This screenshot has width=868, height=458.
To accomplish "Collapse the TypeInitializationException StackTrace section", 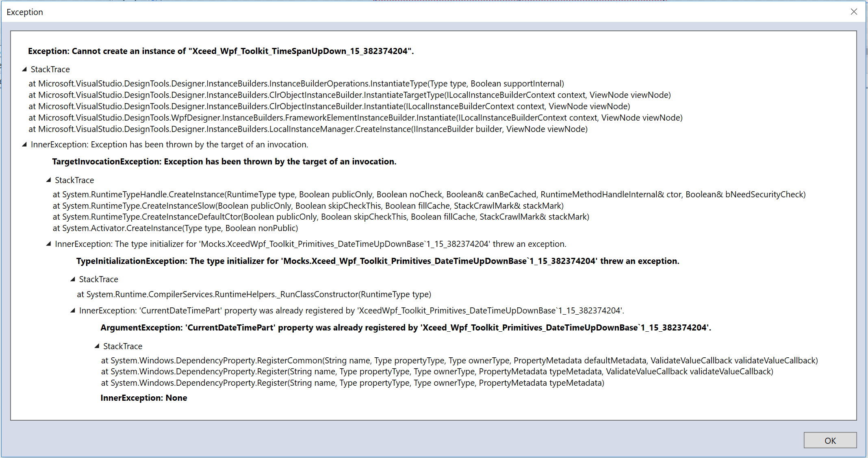I will click(72, 279).
